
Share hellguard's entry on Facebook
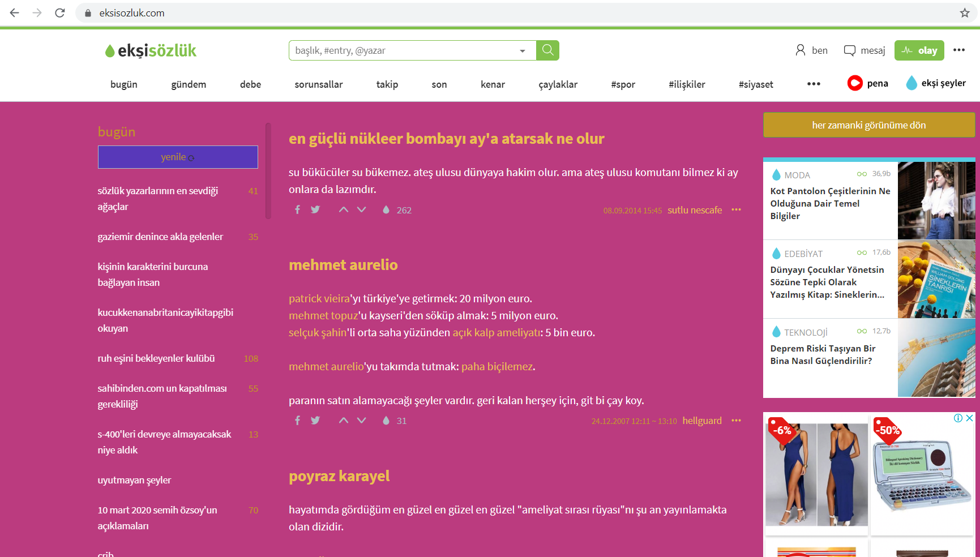click(x=297, y=421)
